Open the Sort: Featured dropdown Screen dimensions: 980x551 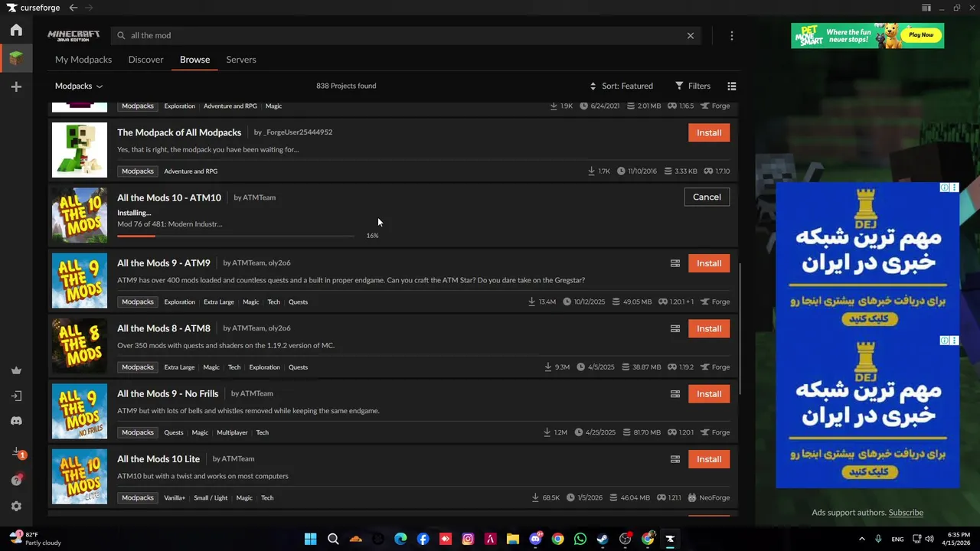click(621, 86)
